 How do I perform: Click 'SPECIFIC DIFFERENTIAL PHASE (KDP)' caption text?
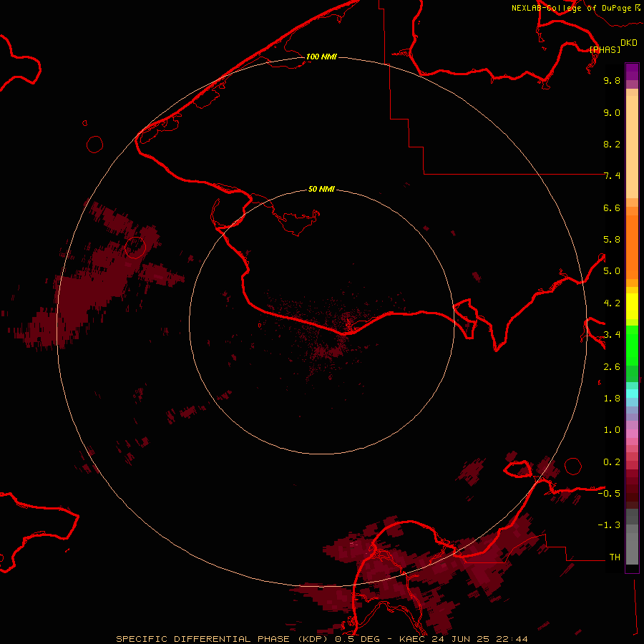pos(222,639)
